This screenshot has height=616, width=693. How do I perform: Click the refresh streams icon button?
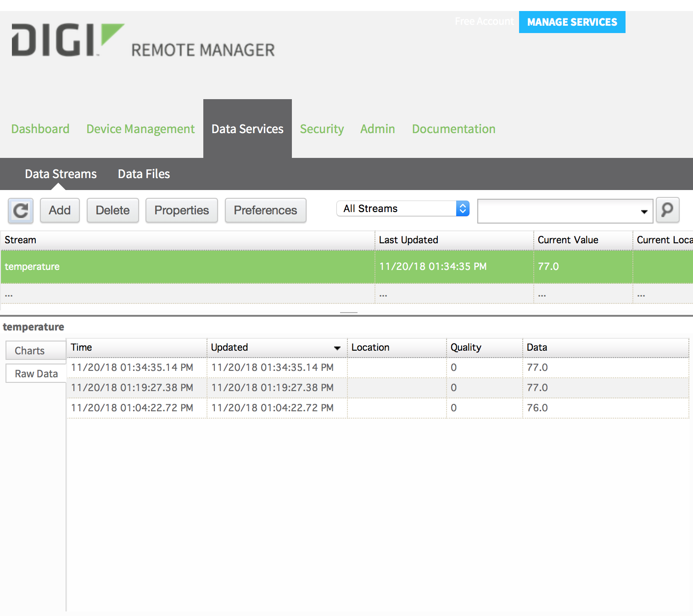click(x=21, y=211)
